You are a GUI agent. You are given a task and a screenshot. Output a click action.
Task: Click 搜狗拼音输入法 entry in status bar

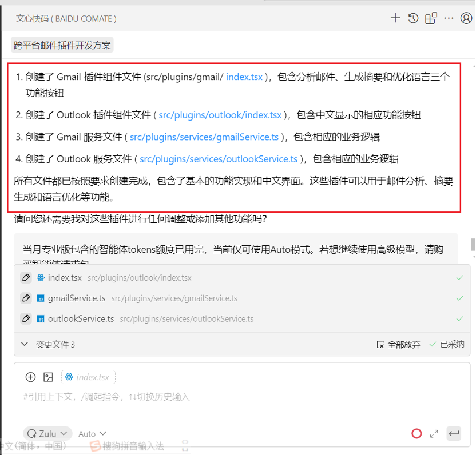pos(128,446)
